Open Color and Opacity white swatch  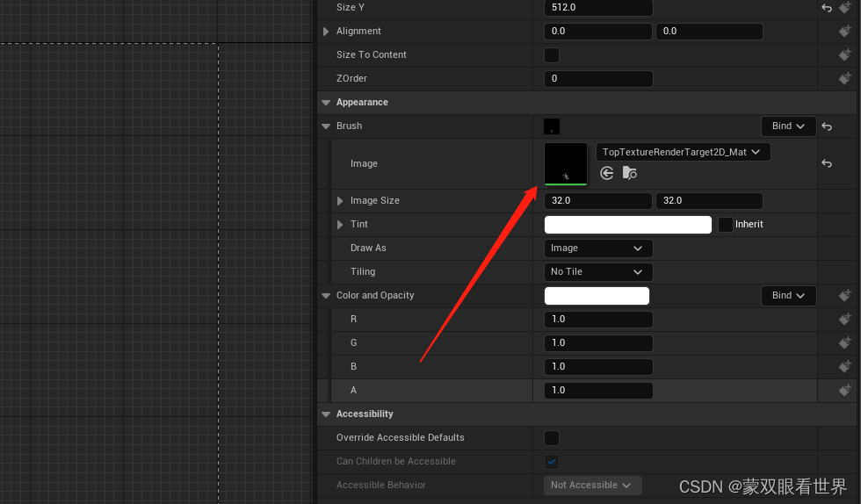tap(597, 295)
